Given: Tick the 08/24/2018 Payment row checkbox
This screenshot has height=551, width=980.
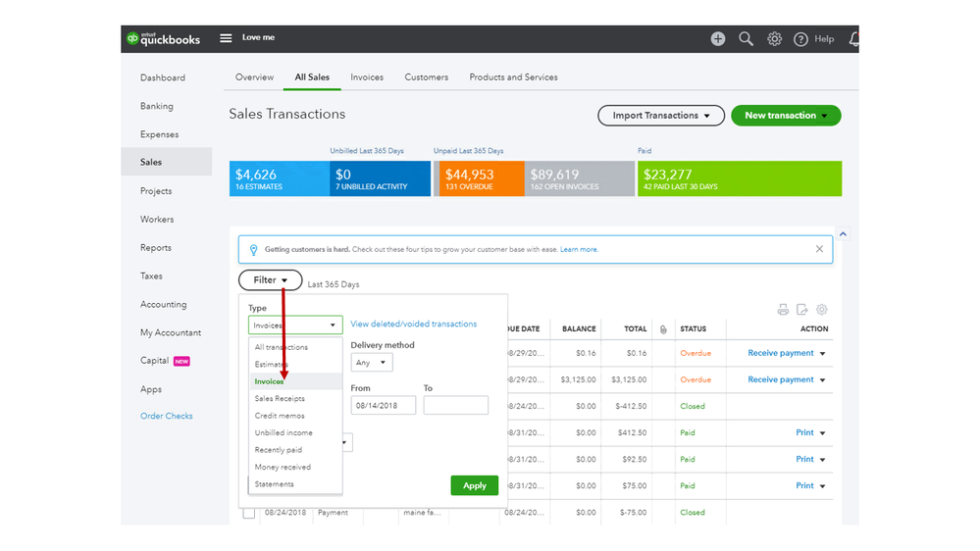Looking at the screenshot, I should tap(249, 513).
